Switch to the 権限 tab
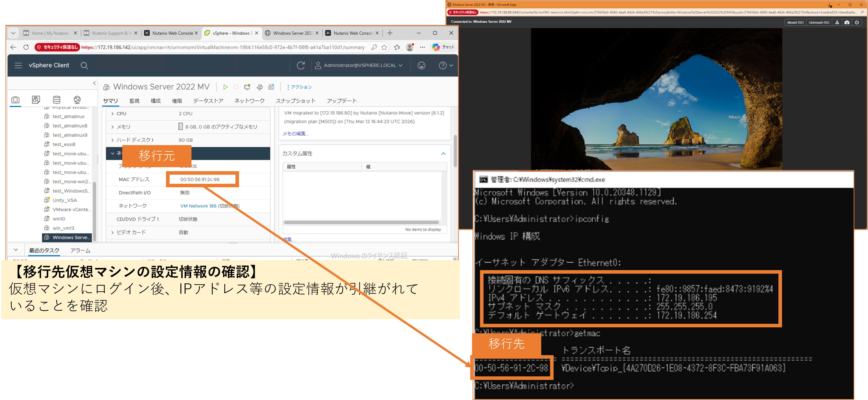The image size is (868, 400). click(x=177, y=101)
